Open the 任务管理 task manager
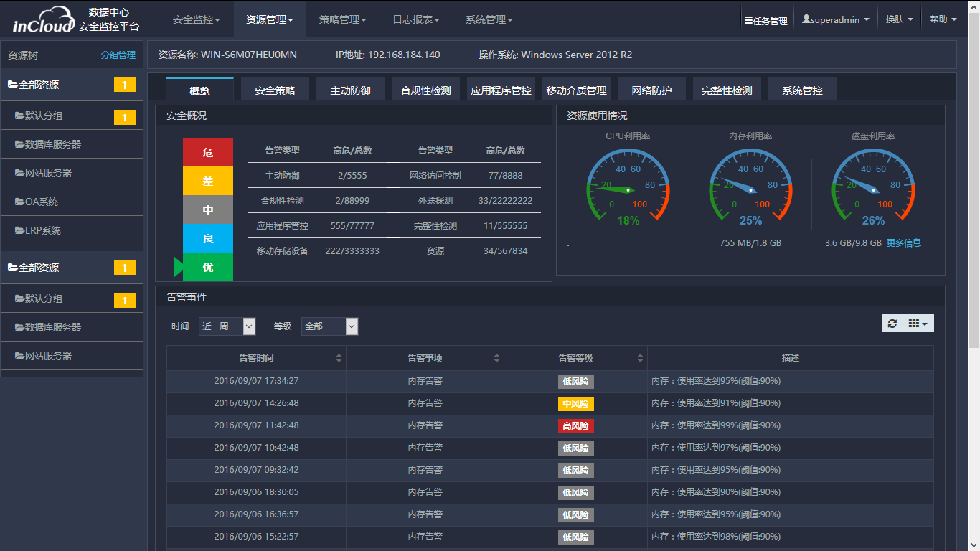This screenshot has width=980, height=551. pyautogui.click(x=765, y=21)
